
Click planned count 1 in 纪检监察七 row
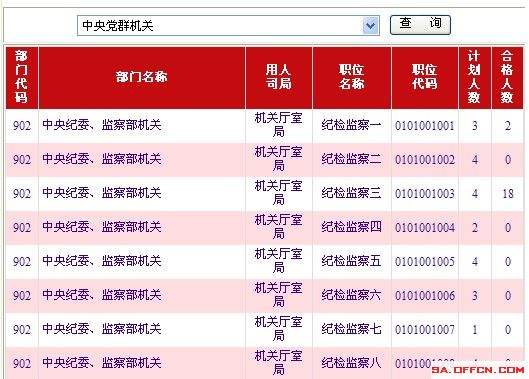point(475,329)
